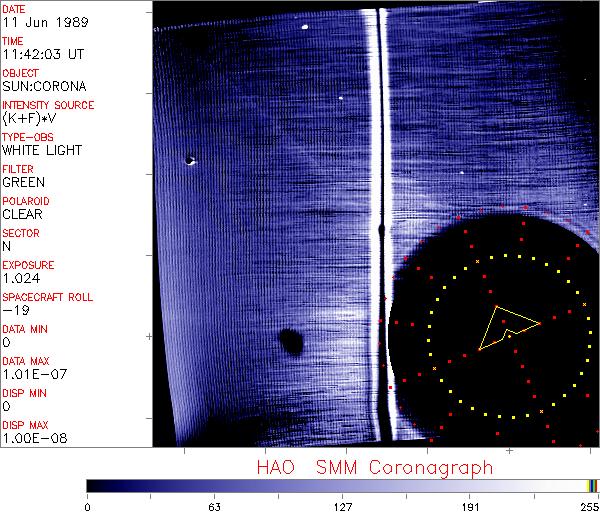600x512 pixels.
Task: Click the CLEAR polaroid value
Action: click(x=22, y=214)
